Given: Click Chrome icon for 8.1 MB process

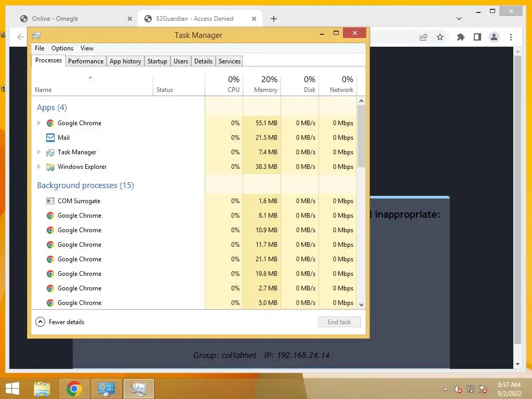Looking at the screenshot, I should 50,216.
